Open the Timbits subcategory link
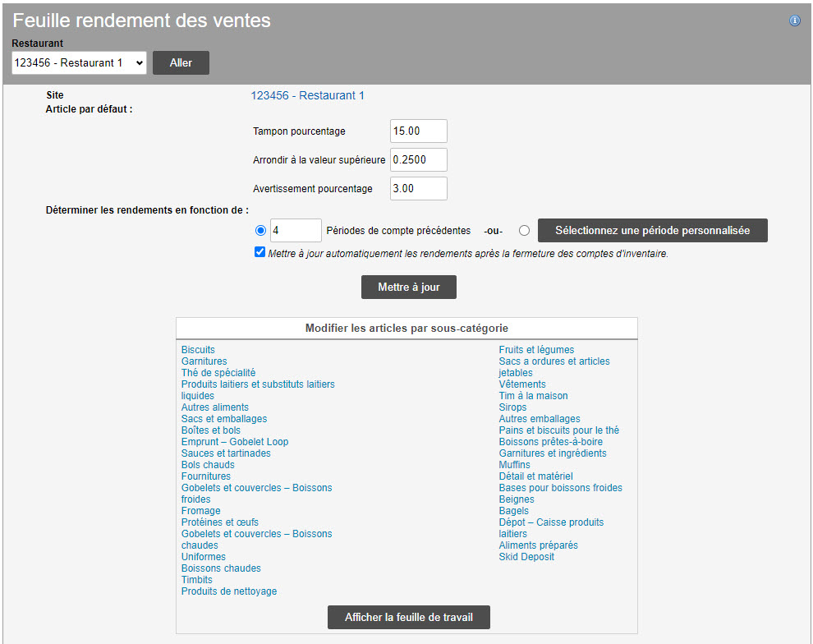The height and width of the screenshot is (644, 813). coord(197,580)
